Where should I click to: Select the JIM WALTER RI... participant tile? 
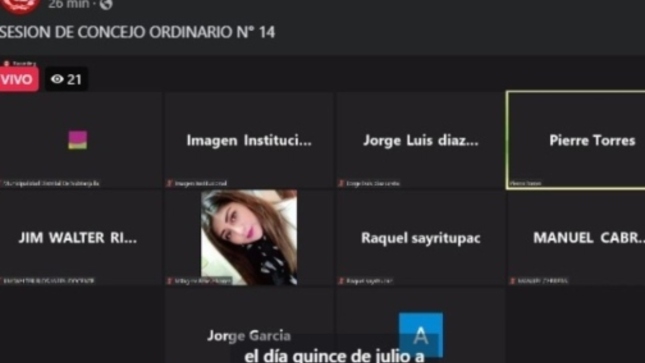(81, 237)
